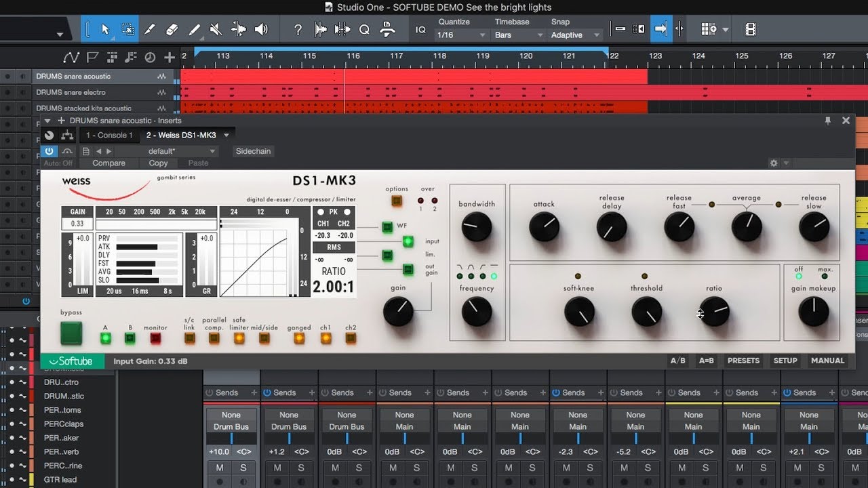Open the plugin routing icon in the Inserts header
Screen dimensions: 868x488
tap(67, 136)
